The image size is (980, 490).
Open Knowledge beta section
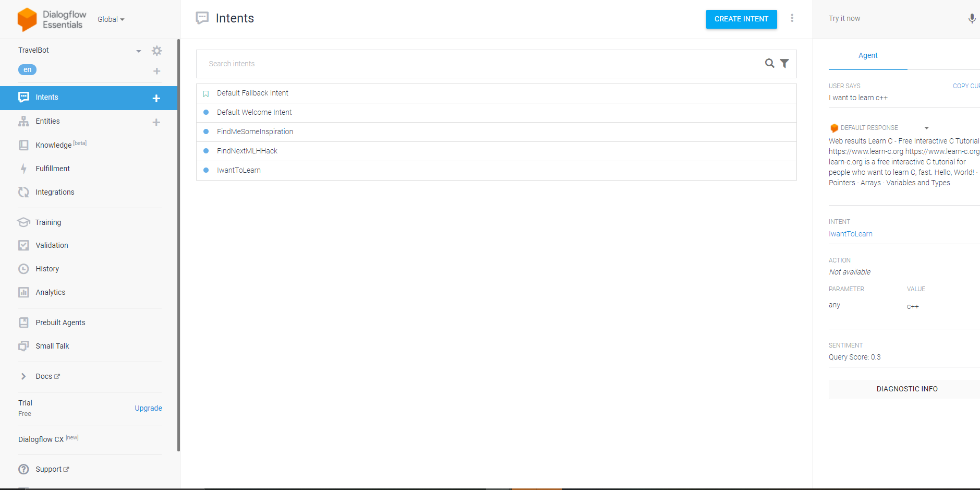pos(61,145)
